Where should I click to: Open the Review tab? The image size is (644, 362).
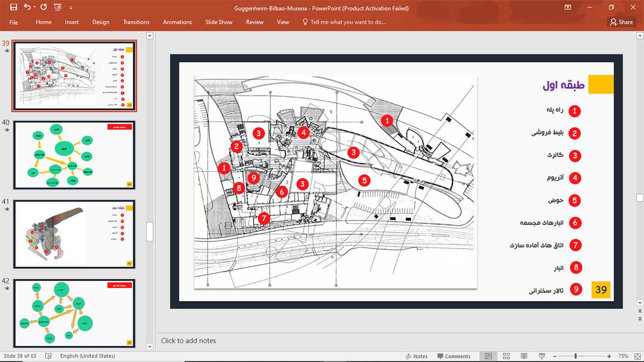pyautogui.click(x=255, y=22)
